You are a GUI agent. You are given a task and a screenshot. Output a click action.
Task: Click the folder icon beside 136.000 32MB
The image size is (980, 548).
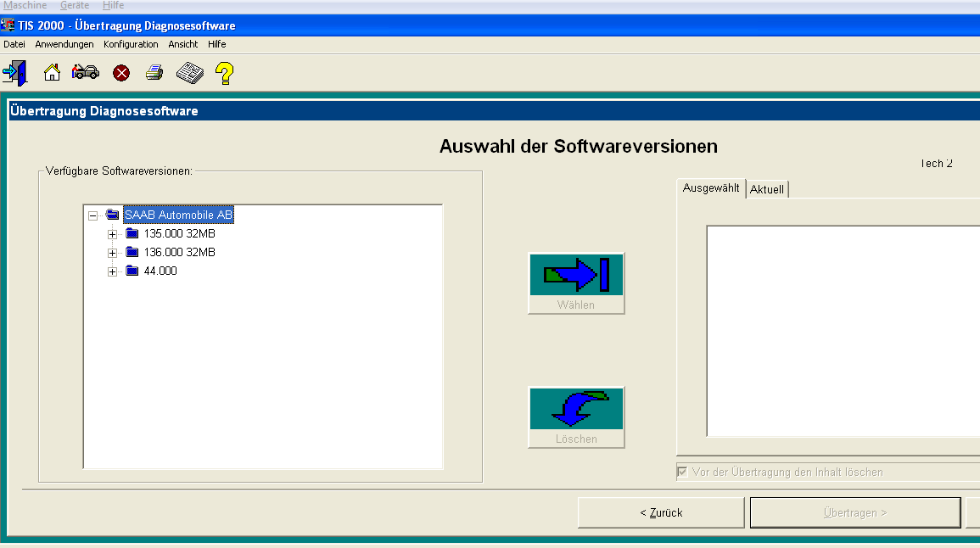132,252
